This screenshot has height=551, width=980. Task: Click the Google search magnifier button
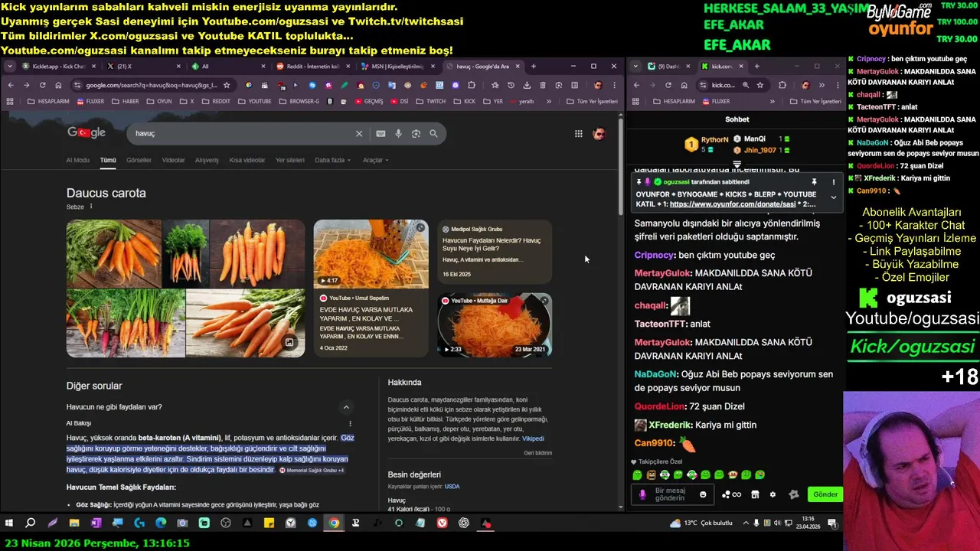[x=433, y=133]
